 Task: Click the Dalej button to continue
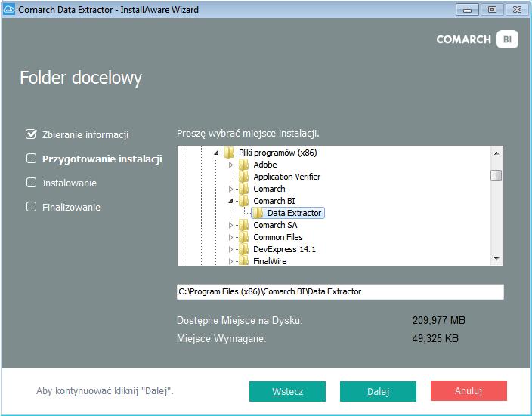click(378, 391)
